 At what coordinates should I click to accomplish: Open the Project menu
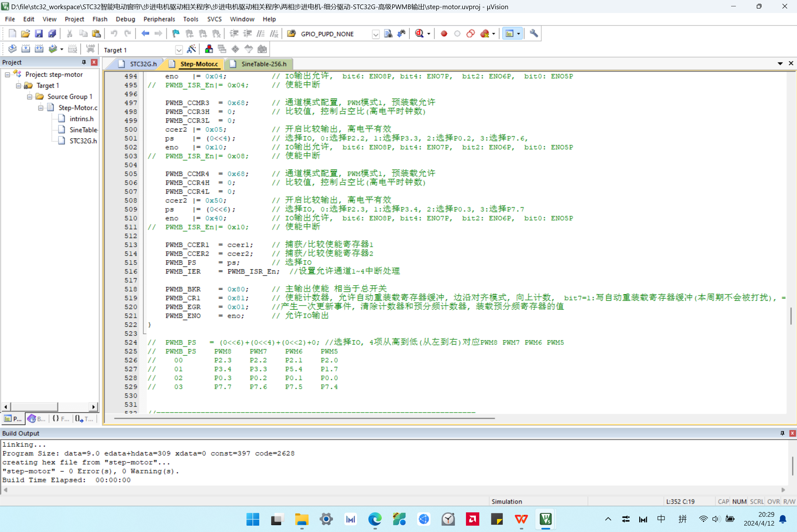point(74,19)
